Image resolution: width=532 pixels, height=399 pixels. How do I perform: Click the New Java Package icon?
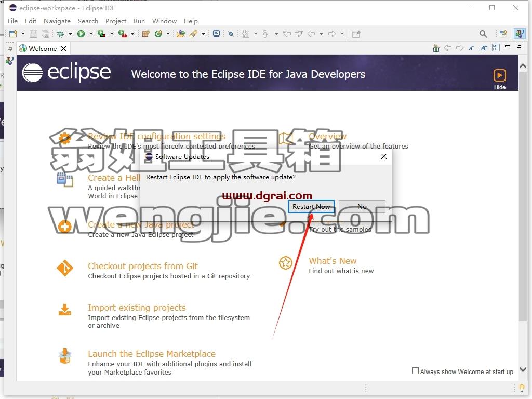[145, 34]
